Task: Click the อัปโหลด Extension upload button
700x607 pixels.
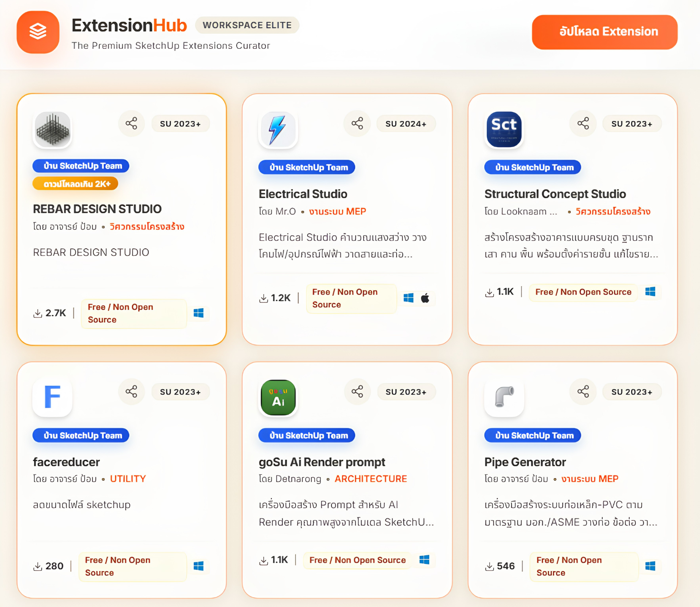Action: pos(604,32)
